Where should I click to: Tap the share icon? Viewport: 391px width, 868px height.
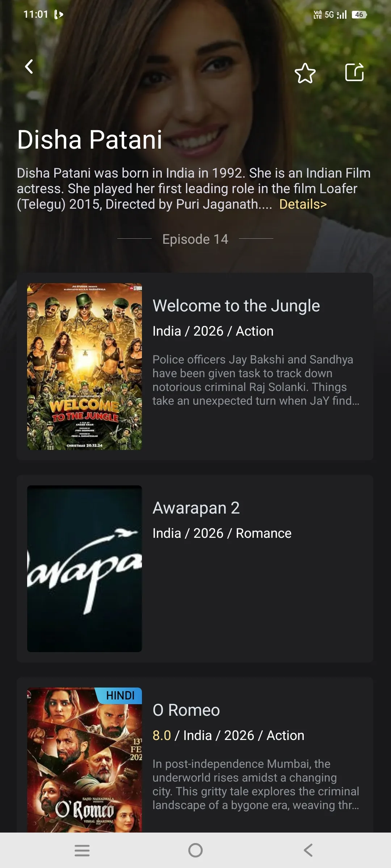[354, 72]
